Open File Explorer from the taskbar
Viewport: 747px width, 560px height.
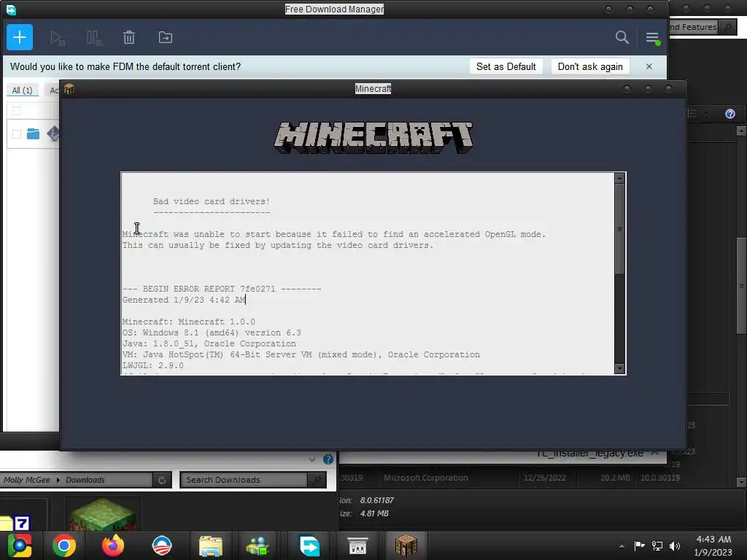[211, 545]
